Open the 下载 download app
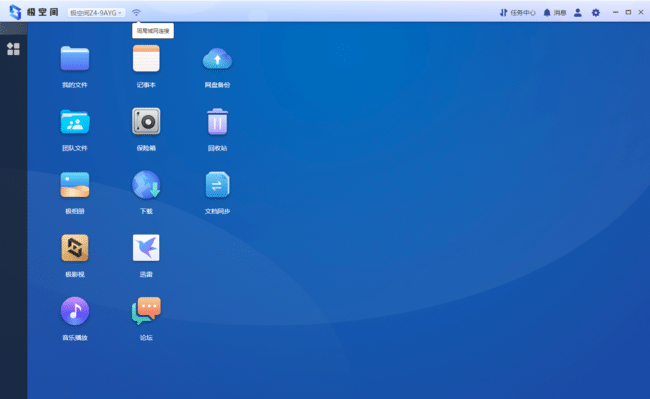Image resolution: width=650 pixels, height=399 pixels. click(146, 185)
